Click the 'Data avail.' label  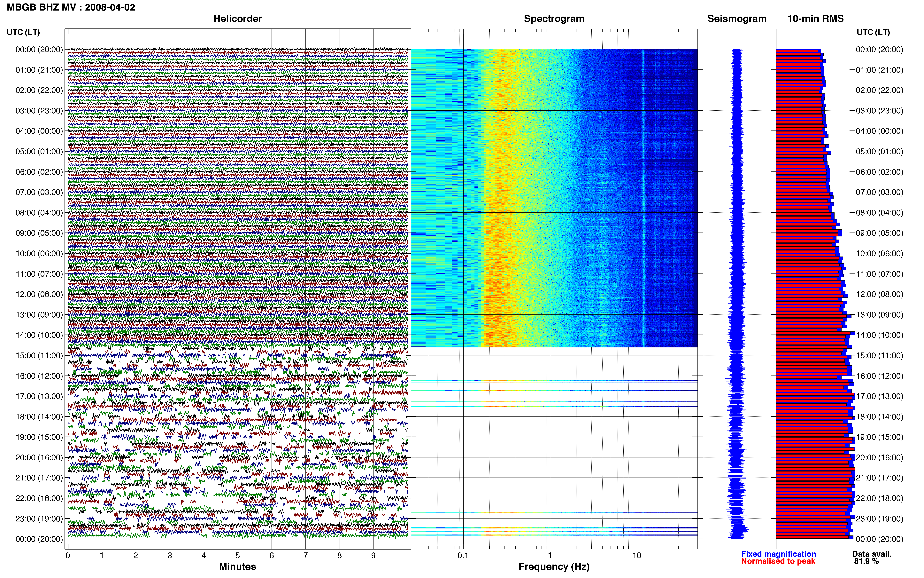tap(872, 554)
